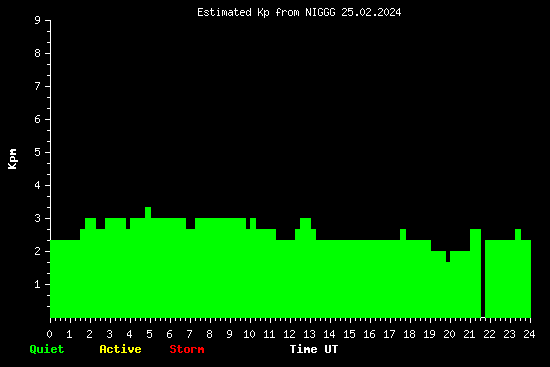Click hour 0 on the time axis
The width and height of the screenshot is (550, 367).
pyautogui.click(x=49, y=334)
